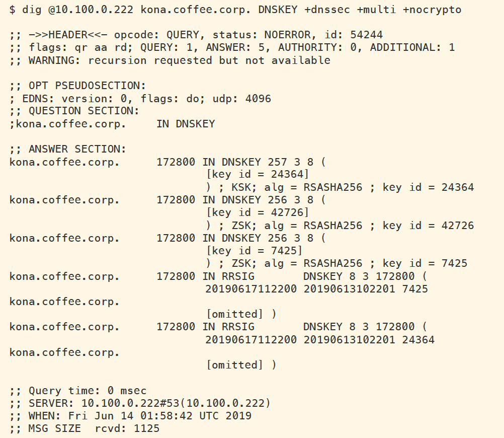The width and height of the screenshot is (504, 438).
Task: Select the NOERROR status text
Action: (281, 35)
